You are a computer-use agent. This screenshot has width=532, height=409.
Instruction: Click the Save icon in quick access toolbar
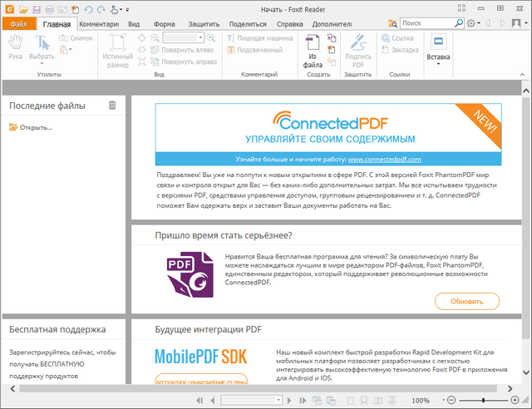[x=37, y=9]
